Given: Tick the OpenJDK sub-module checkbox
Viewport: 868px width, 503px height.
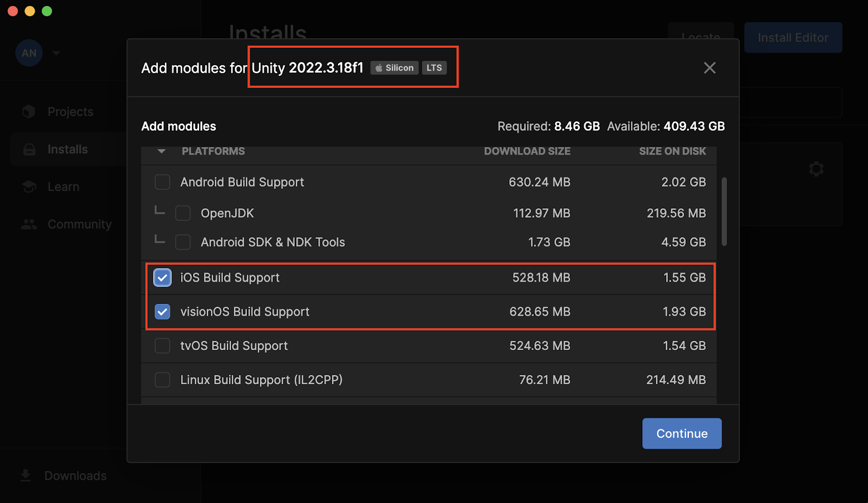Looking at the screenshot, I should click(x=183, y=213).
